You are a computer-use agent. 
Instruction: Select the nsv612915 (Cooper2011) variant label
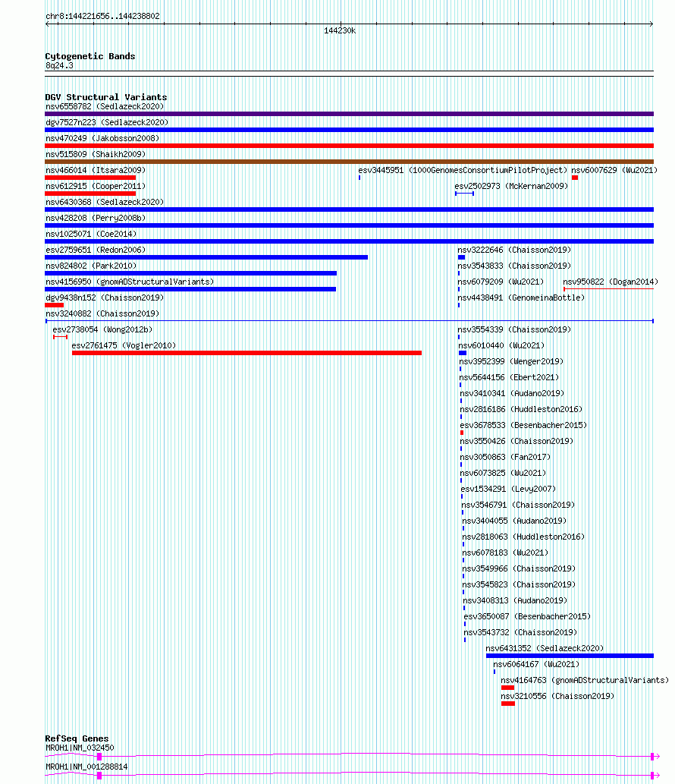(x=96, y=187)
